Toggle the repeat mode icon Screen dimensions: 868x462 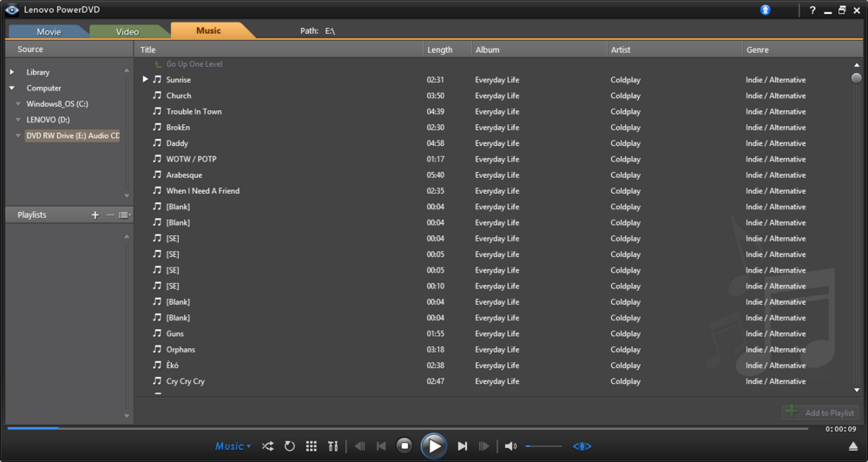[x=290, y=446]
